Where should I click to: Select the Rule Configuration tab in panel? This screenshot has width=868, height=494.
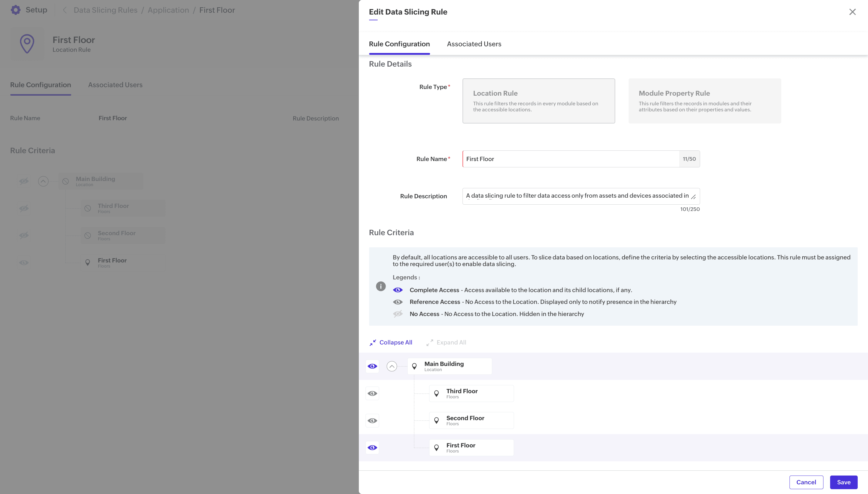pos(399,44)
